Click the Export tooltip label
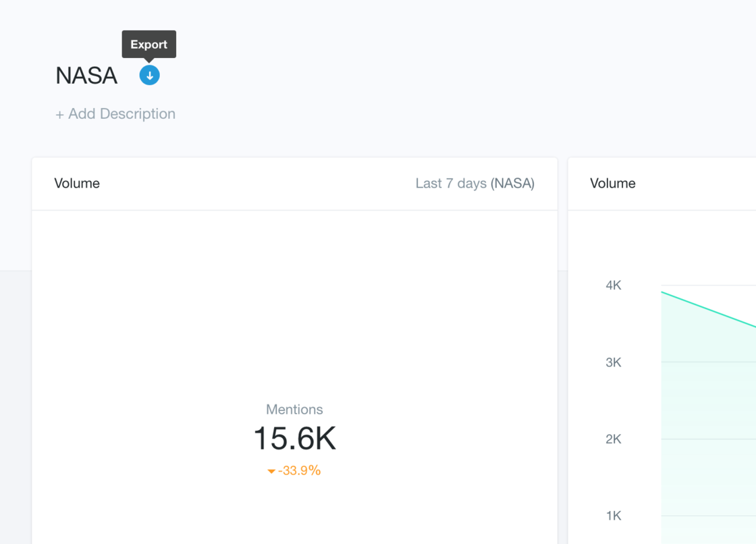This screenshot has width=756, height=544. [148, 45]
